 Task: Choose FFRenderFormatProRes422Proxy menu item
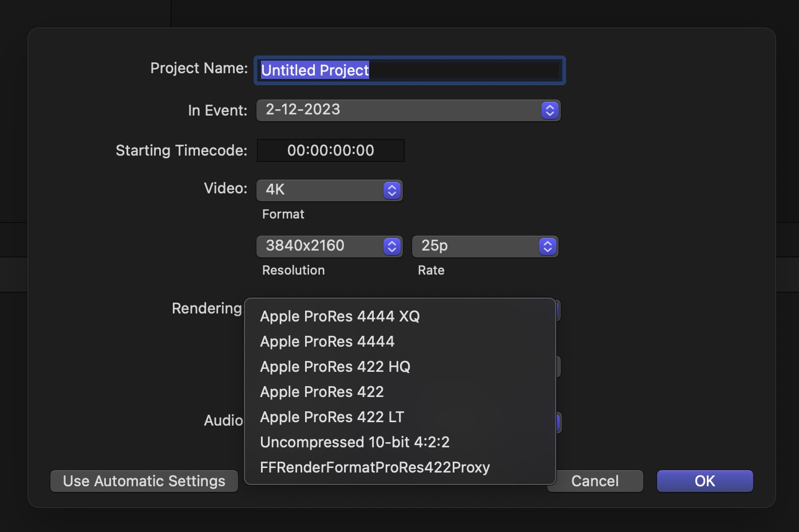(x=375, y=467)
